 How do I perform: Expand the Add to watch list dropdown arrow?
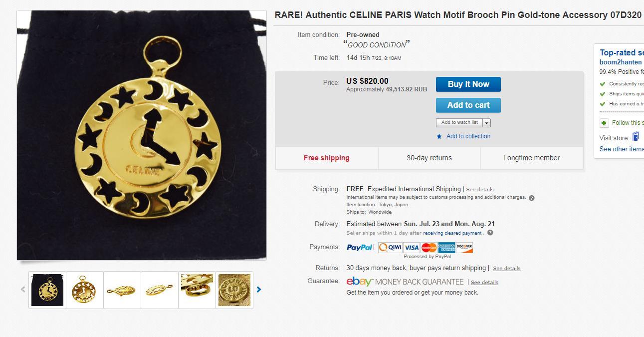click(487, 123)
